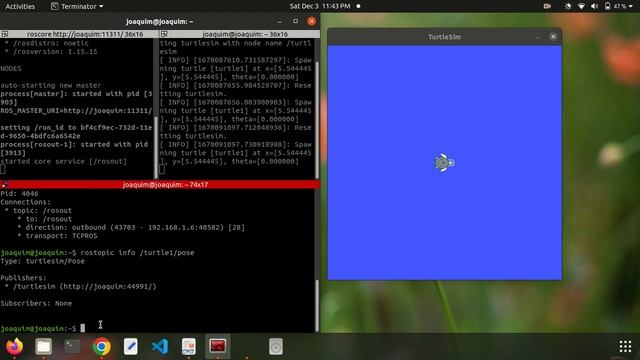Click 'ROS_MASTER_URI=http://joaquim:11311/' text
This screenshot has height=360, width=640.
[76, 111]
